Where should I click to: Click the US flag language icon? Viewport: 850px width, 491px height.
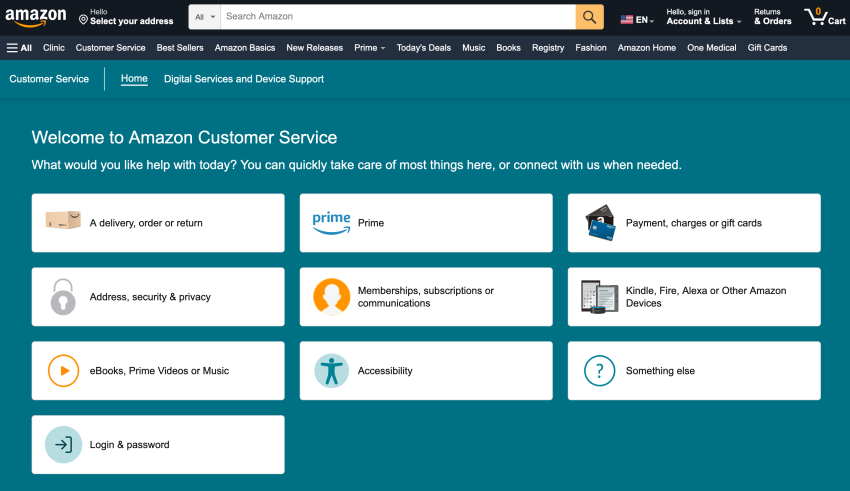[627, 20]
